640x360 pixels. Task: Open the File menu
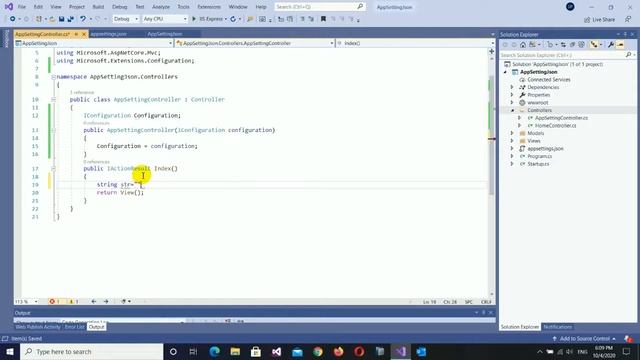pos(22,7)
